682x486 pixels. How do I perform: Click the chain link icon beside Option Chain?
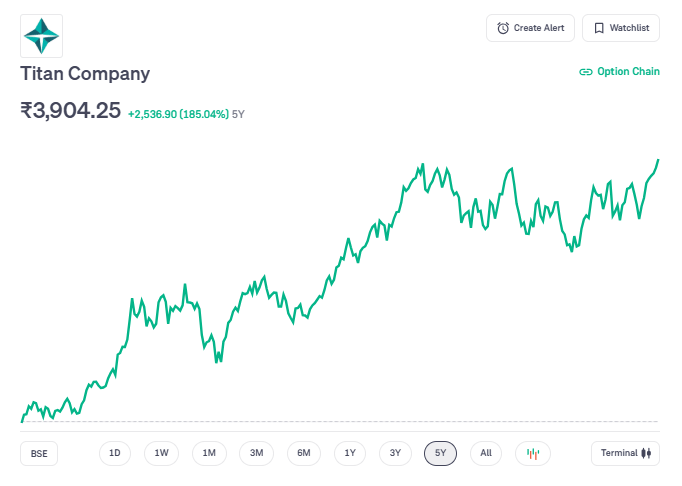click(586, 72)
